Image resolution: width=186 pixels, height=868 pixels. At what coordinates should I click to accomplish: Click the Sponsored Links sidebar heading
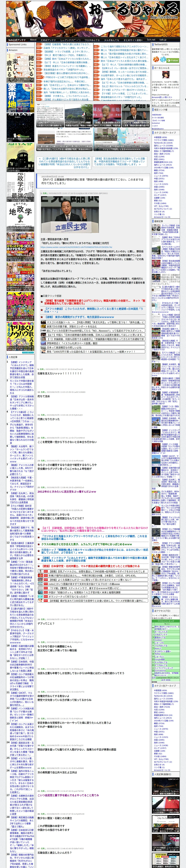coord(21,44)
